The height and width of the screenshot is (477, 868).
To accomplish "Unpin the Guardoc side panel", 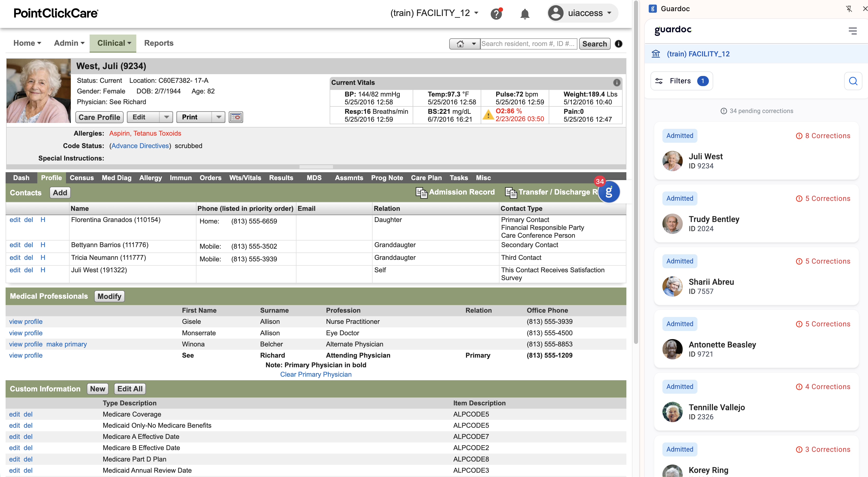I will coord(849,9).
